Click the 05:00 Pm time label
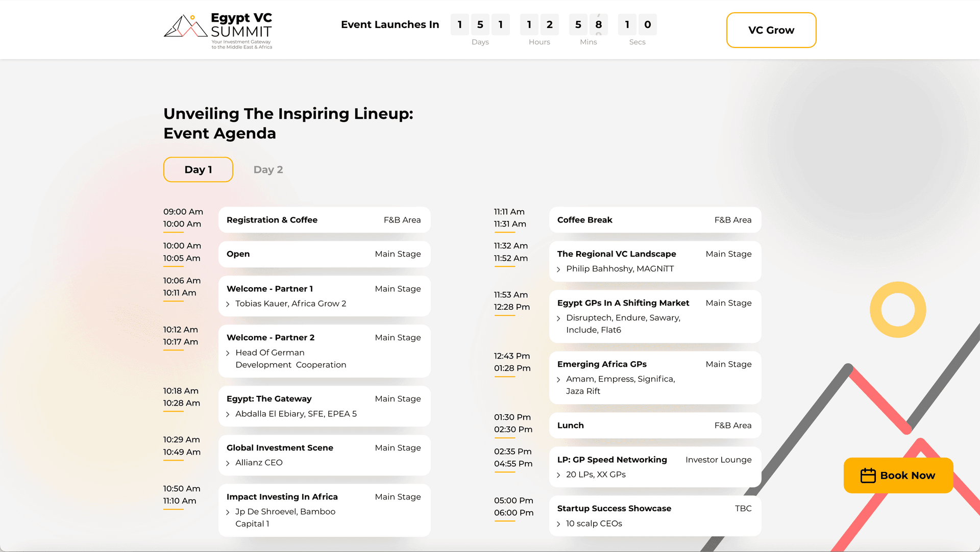 (x=513, y=500)
